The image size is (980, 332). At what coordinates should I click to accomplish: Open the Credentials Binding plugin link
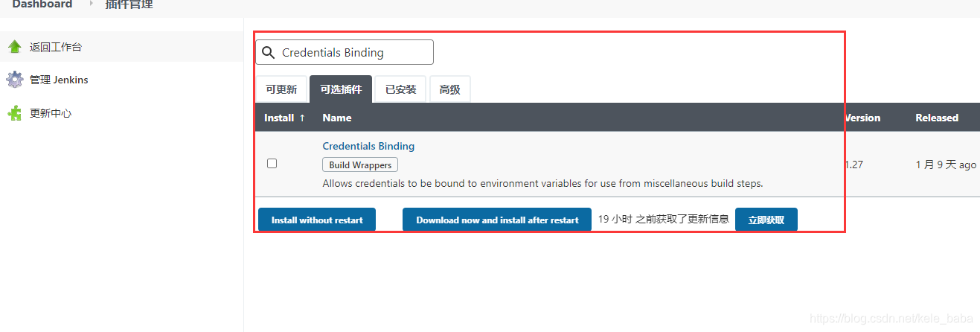point(368,146)
